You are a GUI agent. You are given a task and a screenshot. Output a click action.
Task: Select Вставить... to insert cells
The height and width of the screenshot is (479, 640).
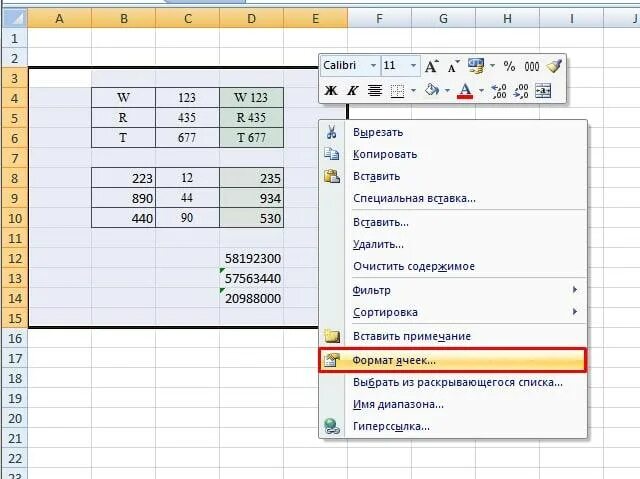453,222
